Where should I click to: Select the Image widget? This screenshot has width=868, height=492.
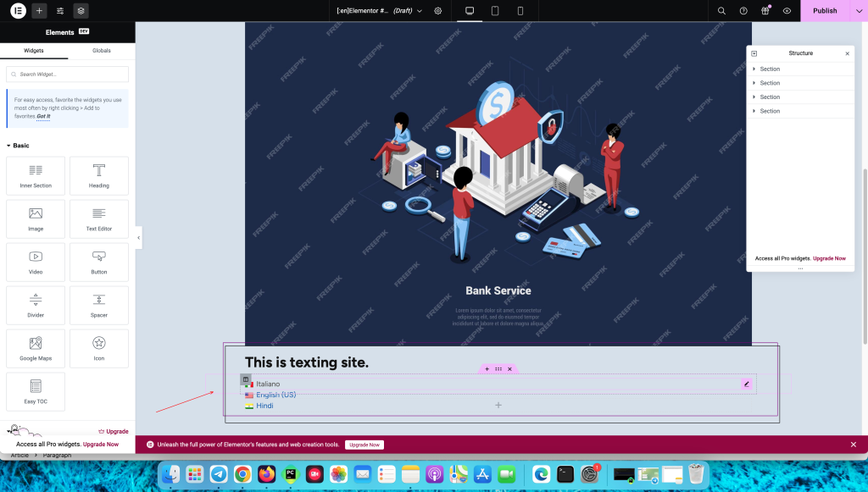pyautogui.click(x=36, y=219)
